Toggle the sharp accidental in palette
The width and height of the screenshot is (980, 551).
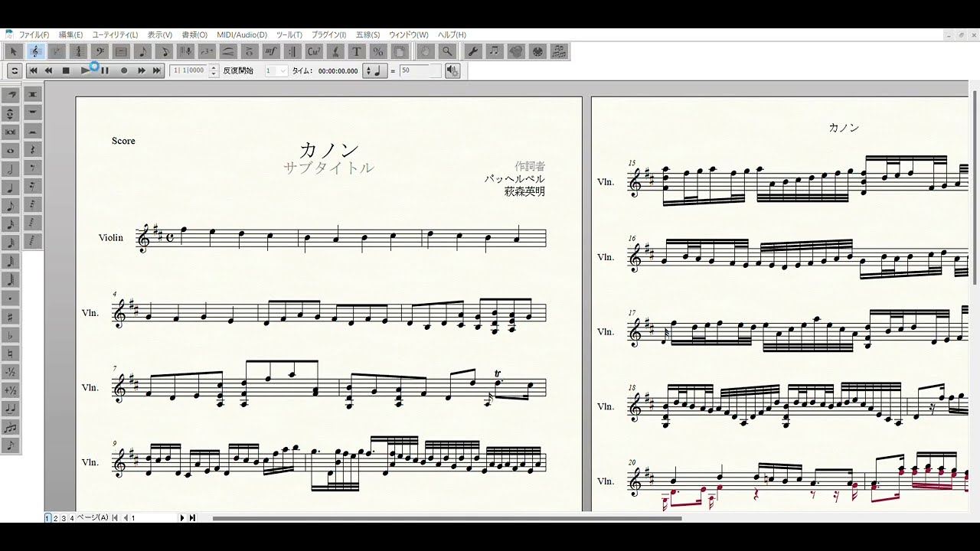11,316
